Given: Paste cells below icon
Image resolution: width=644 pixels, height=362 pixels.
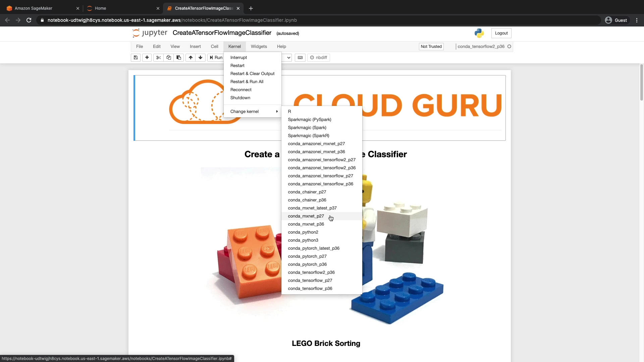Looking at the screenshot, I should pos(179,58).
